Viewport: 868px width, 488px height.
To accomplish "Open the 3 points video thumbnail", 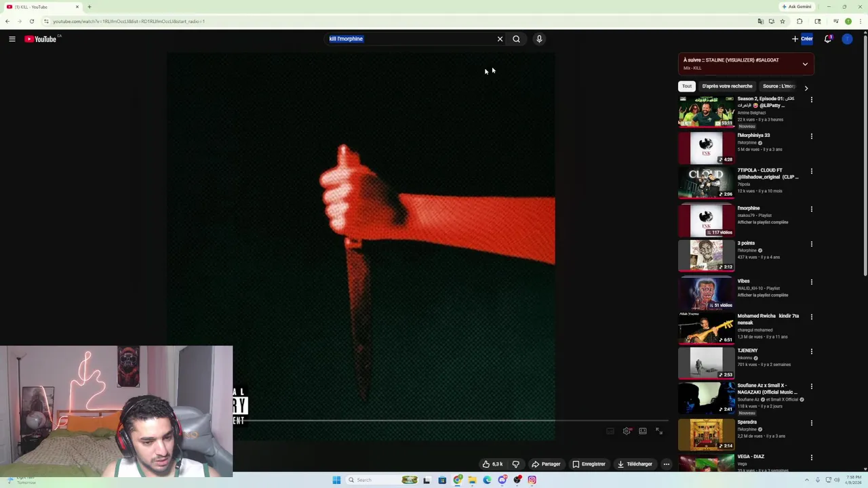I will click(706, 256).
